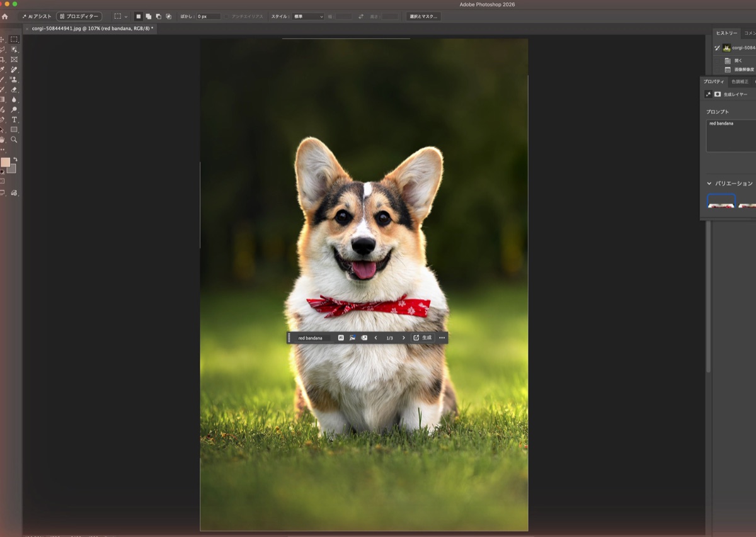Image resolution: width=756 pixels, height=537 pixels.
Task: Select the Add to selection mode icon
Action: tap(149, 16)
